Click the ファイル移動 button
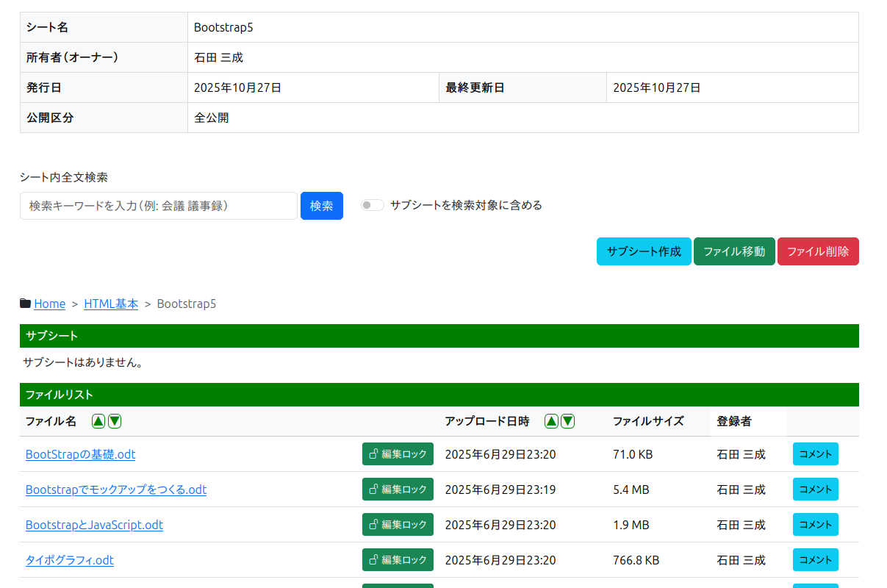The height and width of the screenshot is (588, 887). pos(734,251)
